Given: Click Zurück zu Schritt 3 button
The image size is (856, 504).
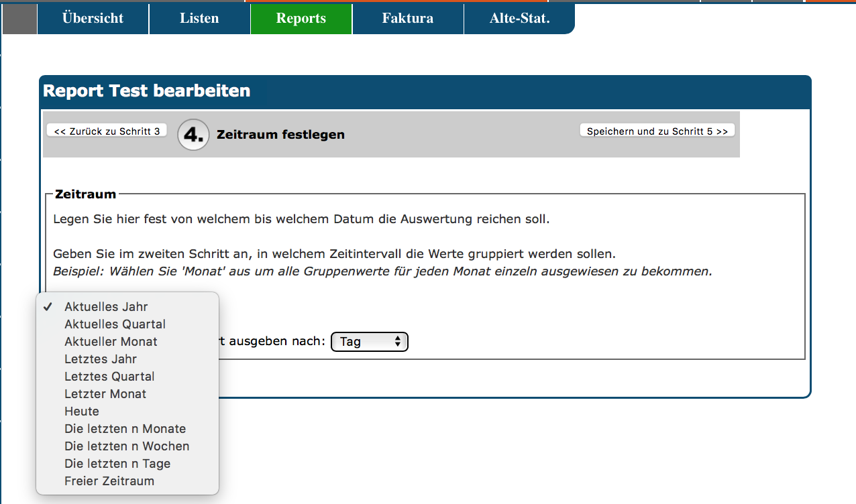Looking at the screenshot, I should (106, 131).
